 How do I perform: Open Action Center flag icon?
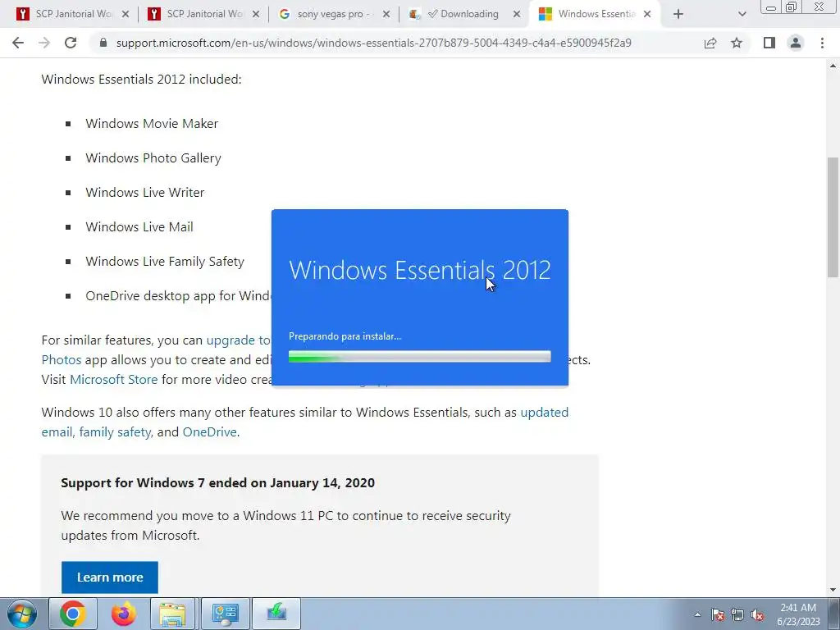[x=717, y=614]
